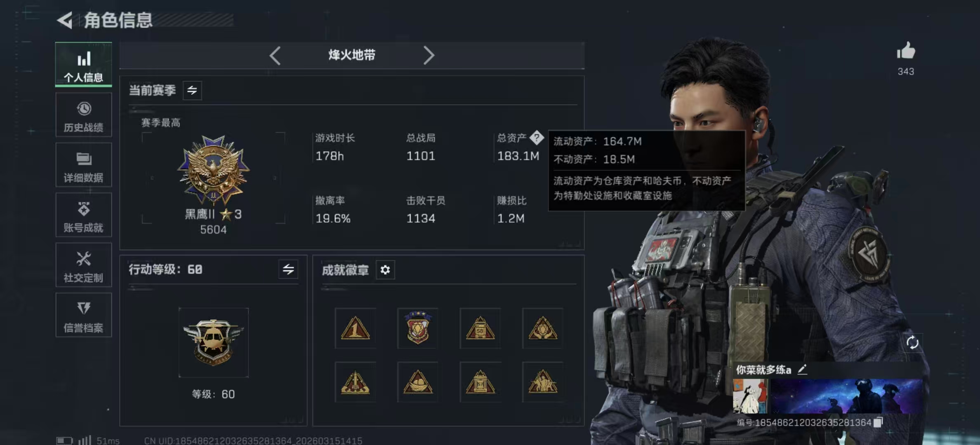Viewport: 980px width, 445px height.
Task: Open 成就徽章 gear settings
Action: click(385, 270)
